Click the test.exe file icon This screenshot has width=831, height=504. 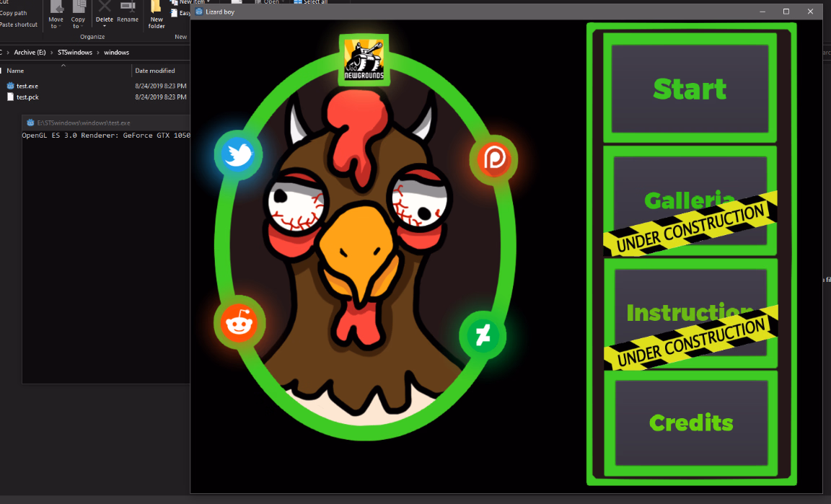click(x=10, y=86)
